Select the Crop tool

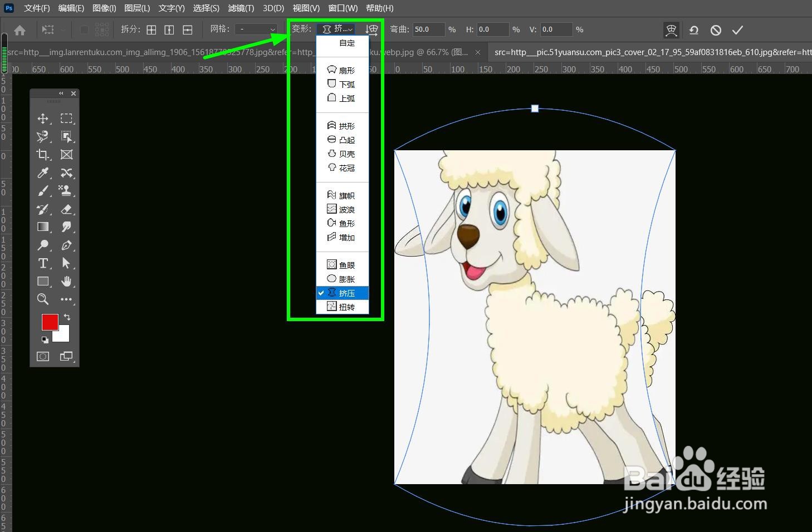coord(42,155)
